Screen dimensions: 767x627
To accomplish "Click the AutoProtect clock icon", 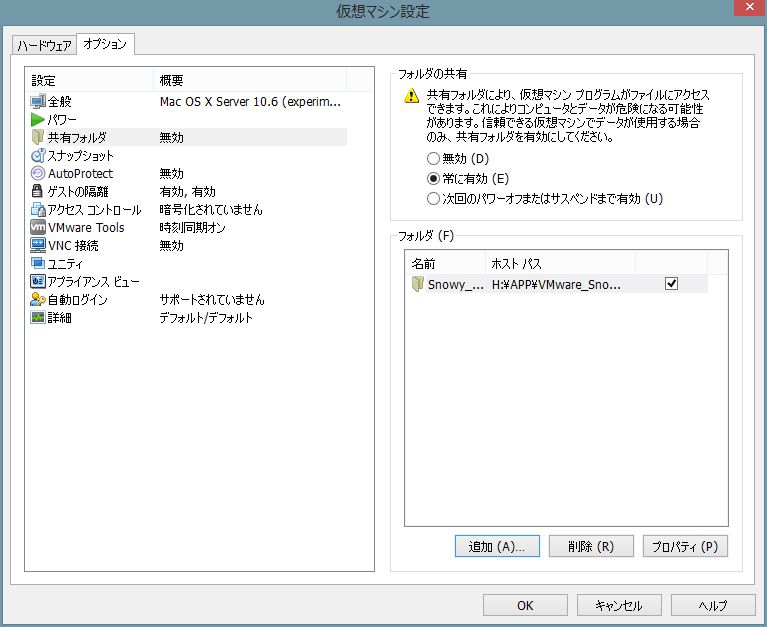I will click(x=38, y=174).
